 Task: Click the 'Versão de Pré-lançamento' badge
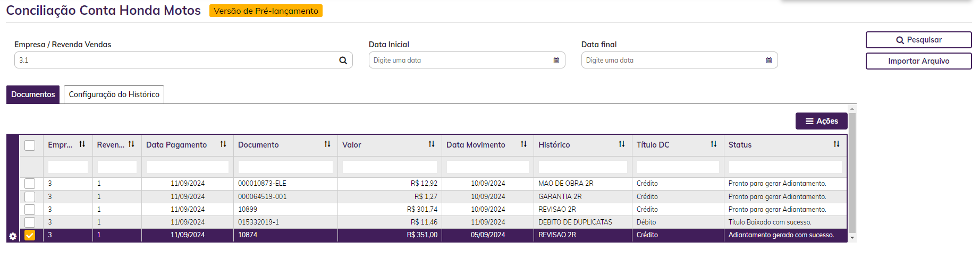tap(266, 11)
